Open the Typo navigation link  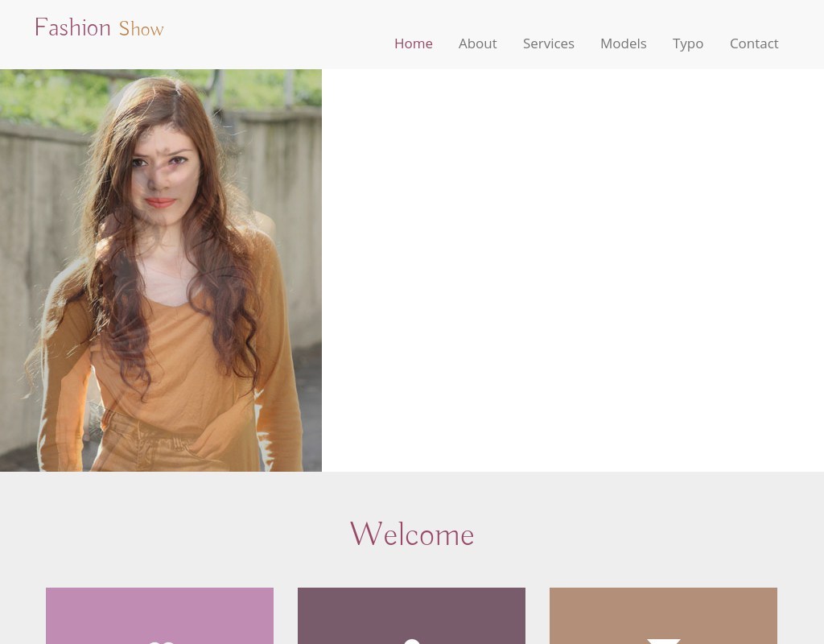click(x=688, y=43)
